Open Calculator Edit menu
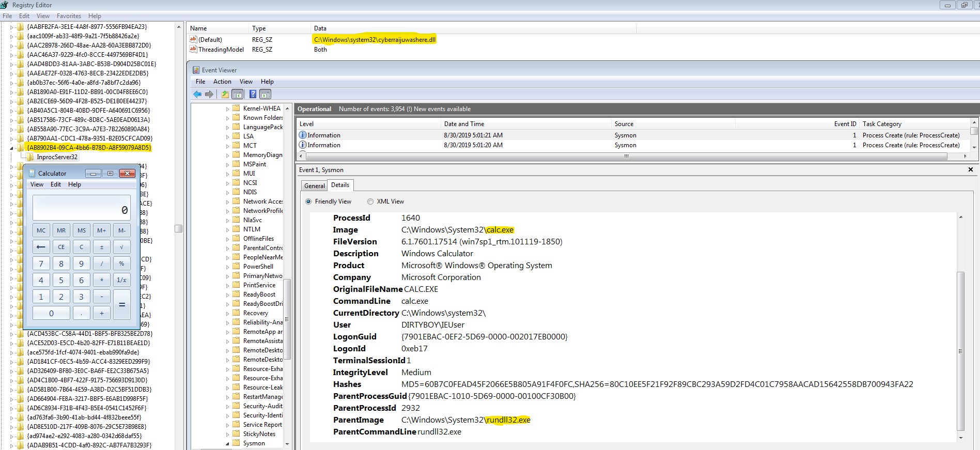 [56, 184]
